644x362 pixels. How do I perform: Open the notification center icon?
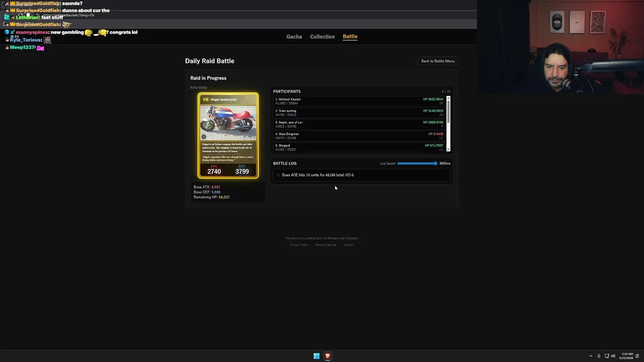(637, 356)
